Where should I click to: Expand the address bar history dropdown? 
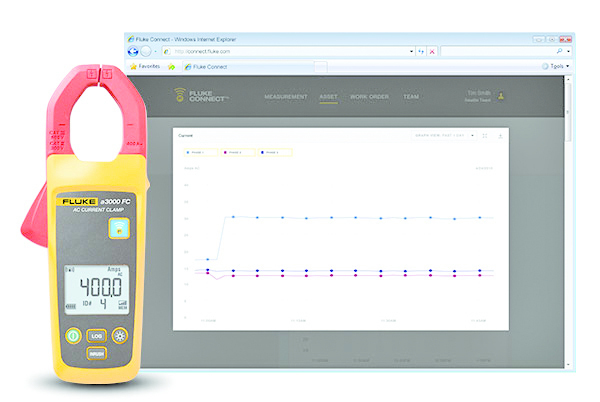tap(412, 51)
